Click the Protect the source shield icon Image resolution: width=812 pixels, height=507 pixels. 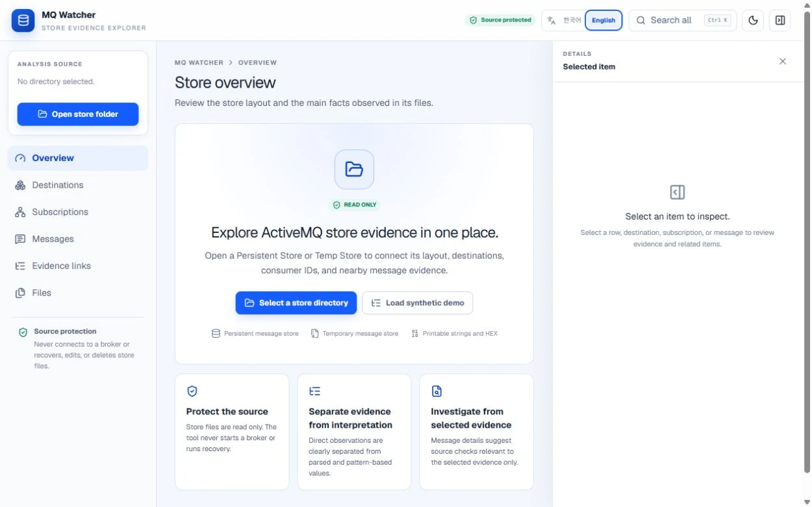[192, 391]
